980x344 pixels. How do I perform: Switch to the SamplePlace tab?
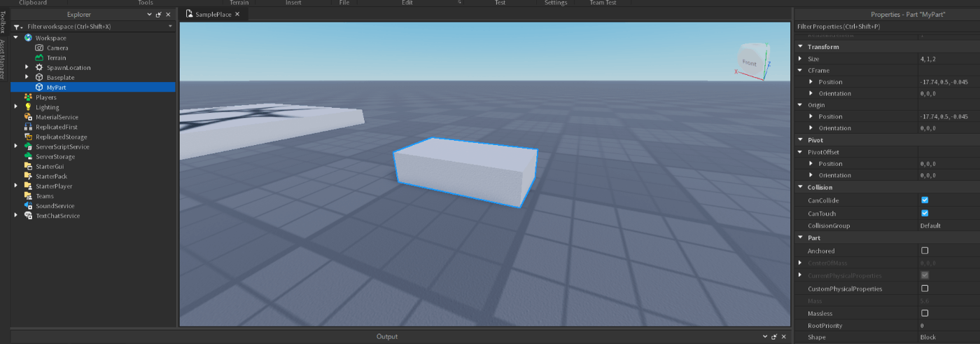click(213, 14)
